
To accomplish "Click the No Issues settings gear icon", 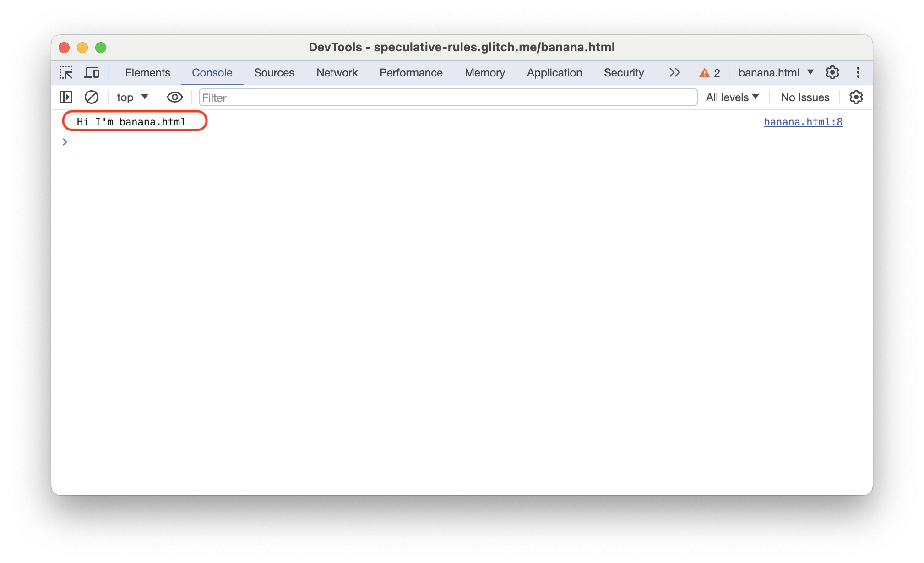I will [x=856, y=97].
